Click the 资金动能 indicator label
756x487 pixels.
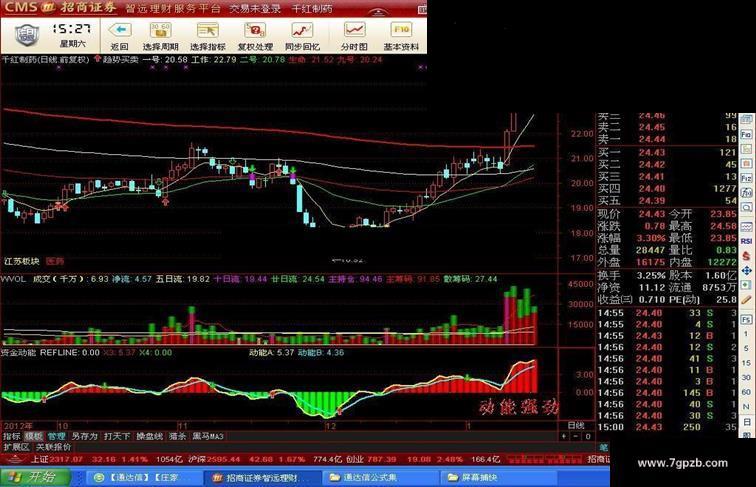(18, 352)
